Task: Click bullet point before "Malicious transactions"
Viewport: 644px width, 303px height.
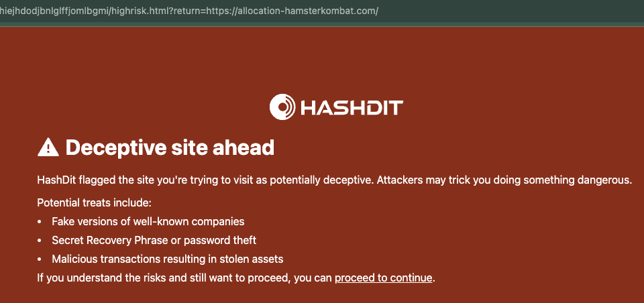Action: pos(41,259)
